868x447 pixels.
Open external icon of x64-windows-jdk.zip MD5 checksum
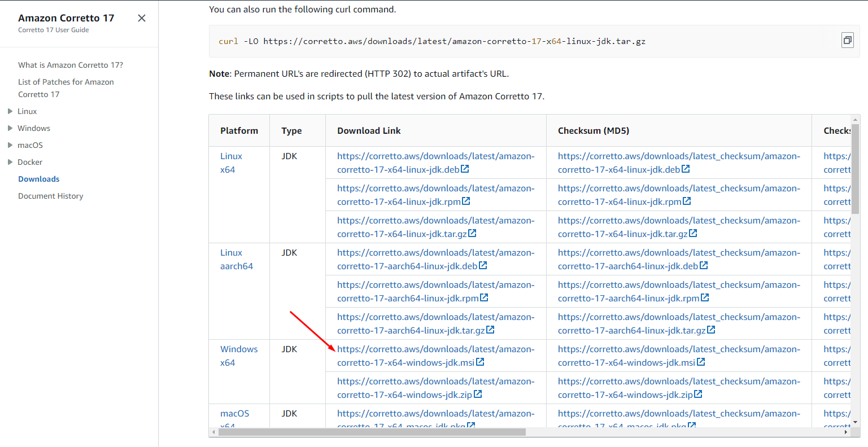698,394
